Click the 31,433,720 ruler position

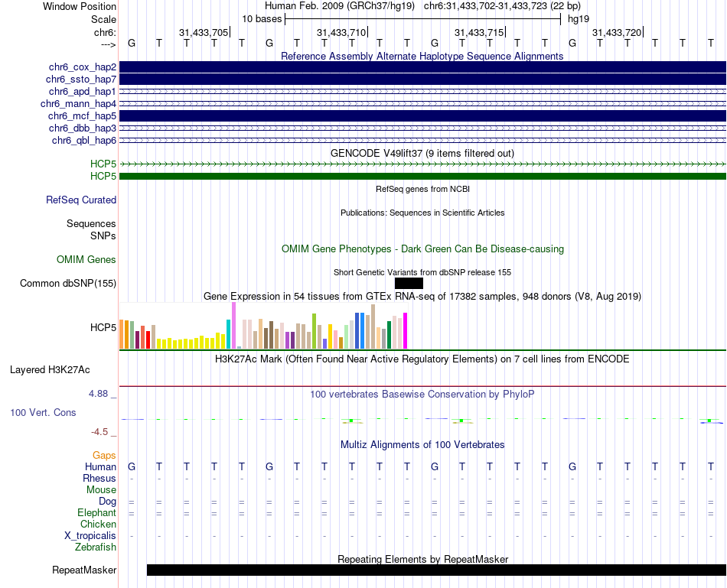617,32
